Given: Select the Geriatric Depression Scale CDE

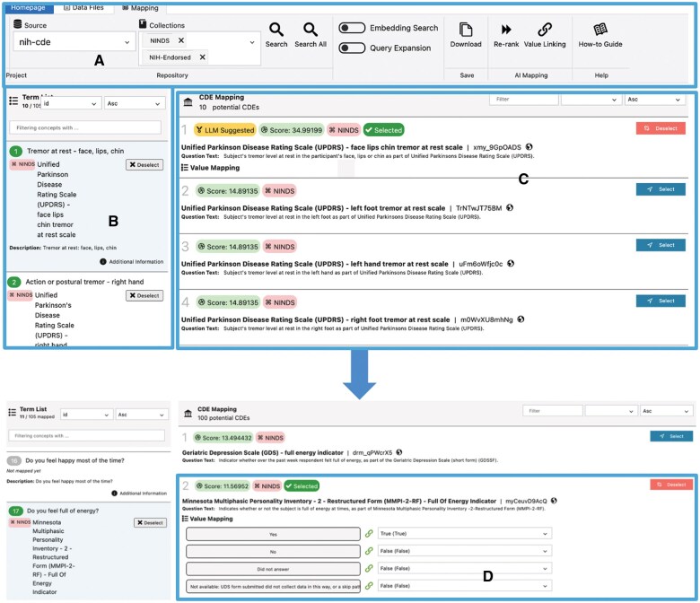Looking at the screenshot, I should pyautogui.click(x=671, y=436).
